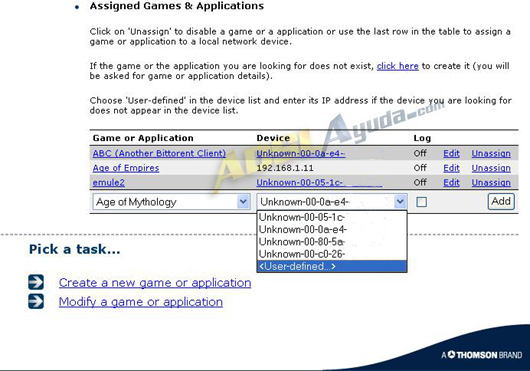The image size is (530, 371).
Task: Select Unknown-00-c0-26 in the dropdown list
Action: 332,254
